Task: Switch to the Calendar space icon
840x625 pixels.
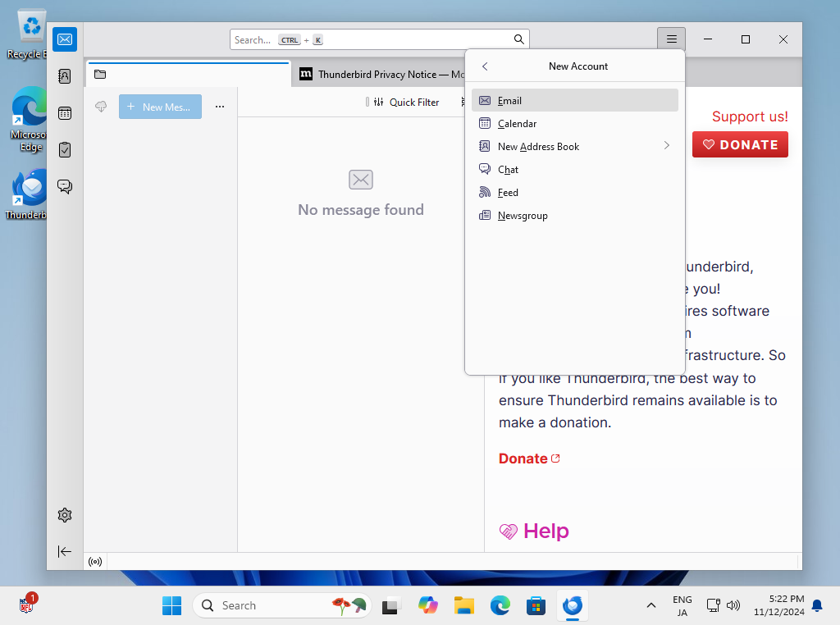Action: (x=65, y=113)
